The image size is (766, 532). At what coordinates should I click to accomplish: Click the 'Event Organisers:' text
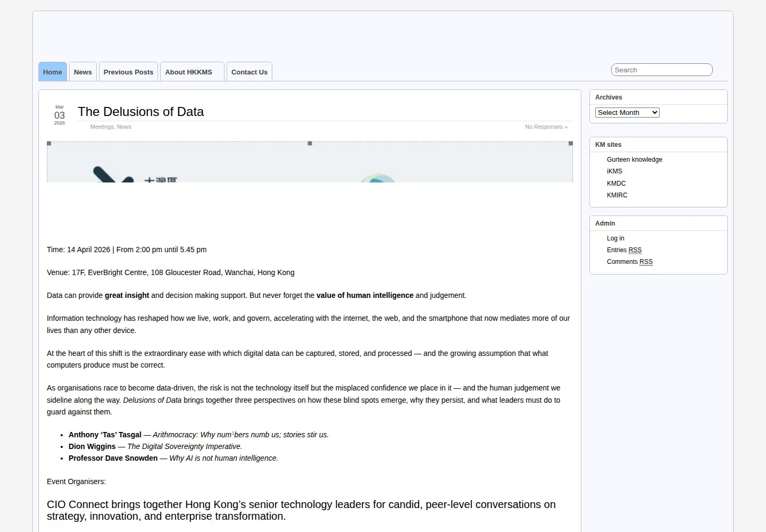(x=76, y=481)
